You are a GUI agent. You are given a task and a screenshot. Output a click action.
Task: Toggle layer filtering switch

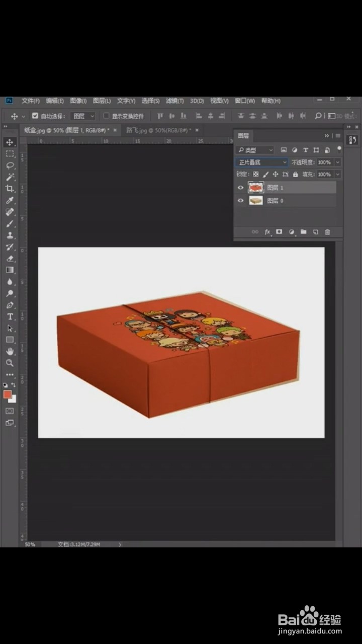point(339,148)
